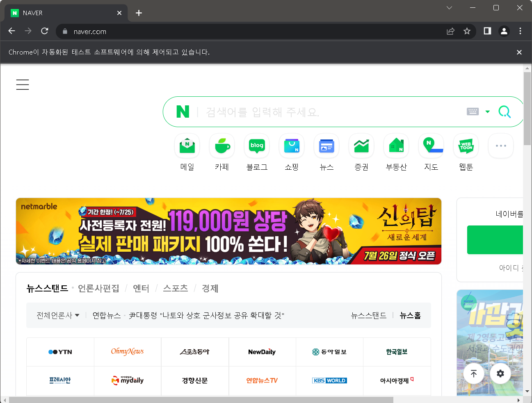Image resolution: width=532 pixels, height=403 pixels.
Task: Open the 쇼핑 shopping shortcut icon
Action: [292, 146]
